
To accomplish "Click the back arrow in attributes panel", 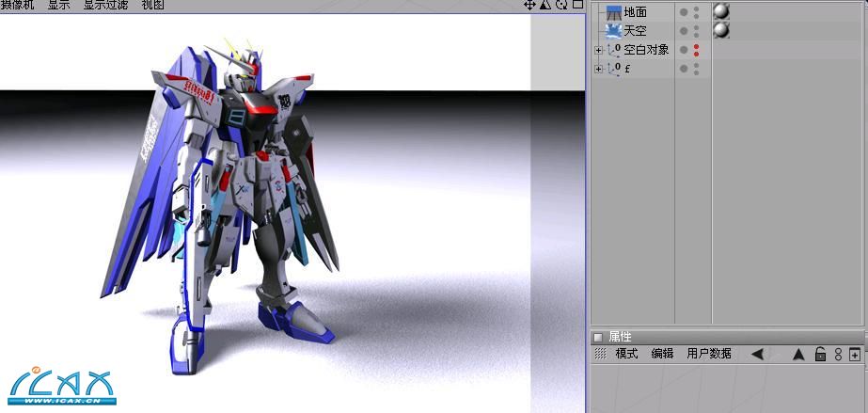I will [757, 355].
